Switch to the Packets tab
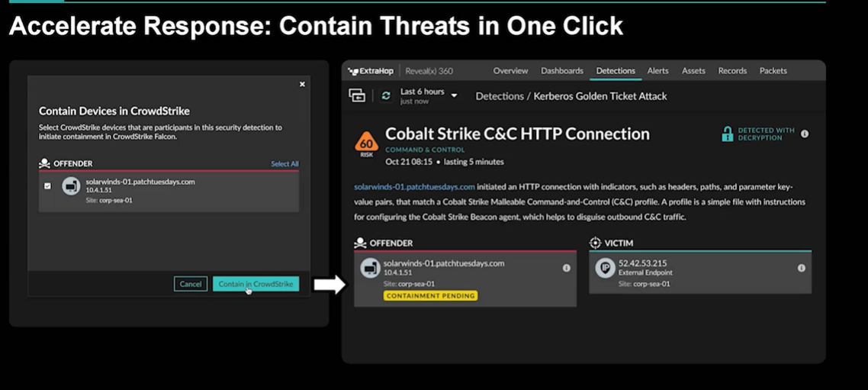The image size is (868, 390). point(773,71)
